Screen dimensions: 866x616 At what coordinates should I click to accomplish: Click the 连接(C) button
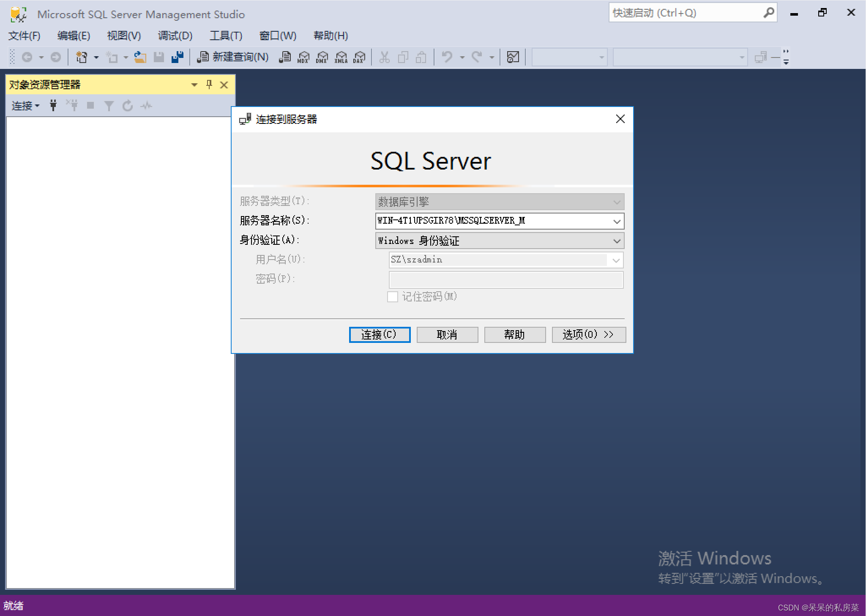[380, 335]
